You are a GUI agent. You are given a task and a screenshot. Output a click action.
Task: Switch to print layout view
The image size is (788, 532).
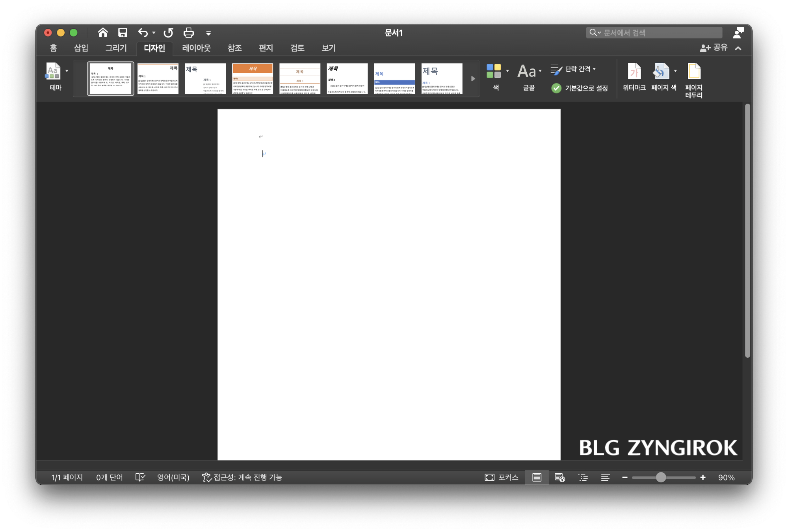click(537, 478)
